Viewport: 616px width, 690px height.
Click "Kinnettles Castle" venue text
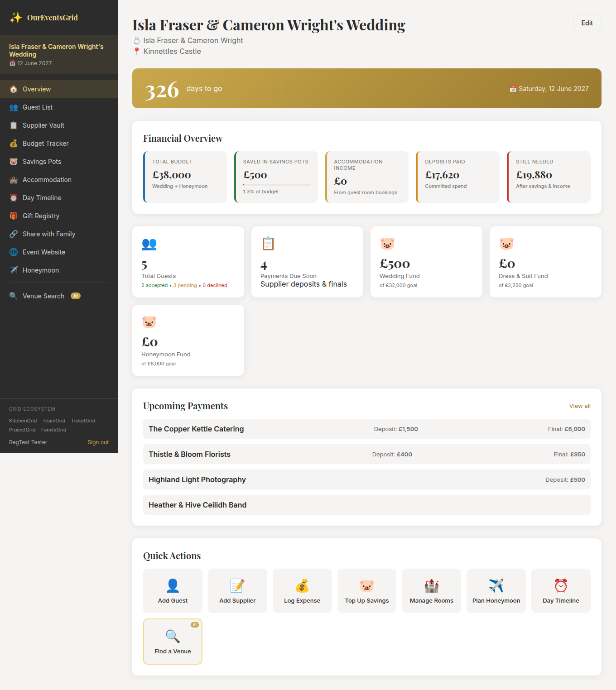coord(172,52)
